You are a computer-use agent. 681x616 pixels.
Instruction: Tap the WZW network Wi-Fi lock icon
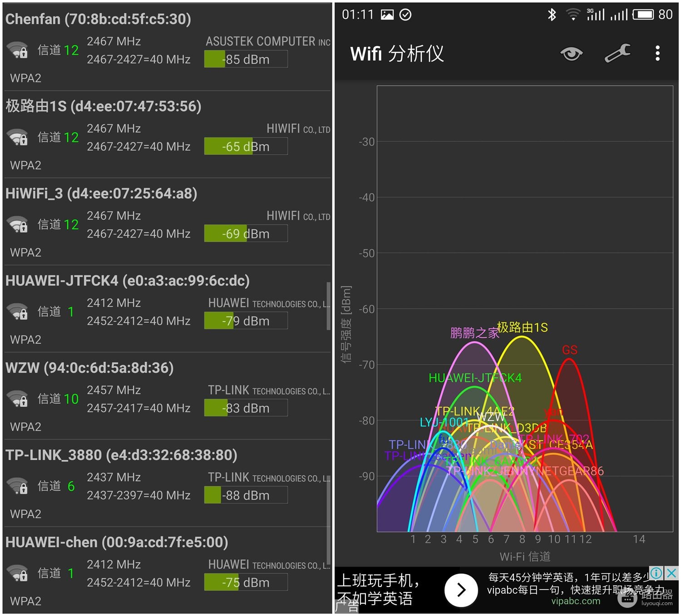pyautogui.click(x=17, y=399)
